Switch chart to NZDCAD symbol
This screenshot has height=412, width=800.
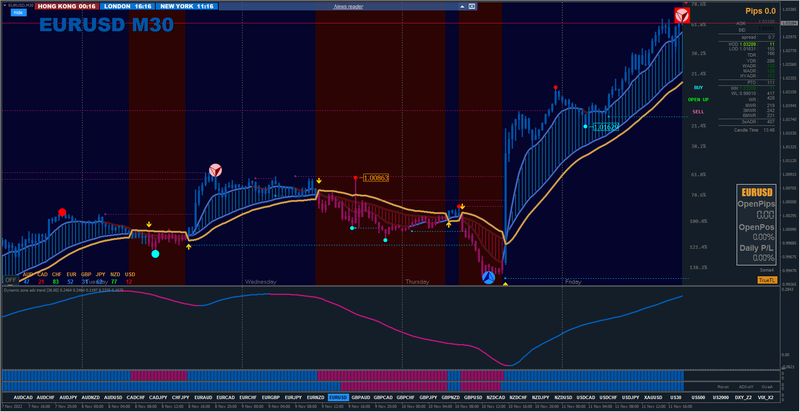(x=495, y=397)
